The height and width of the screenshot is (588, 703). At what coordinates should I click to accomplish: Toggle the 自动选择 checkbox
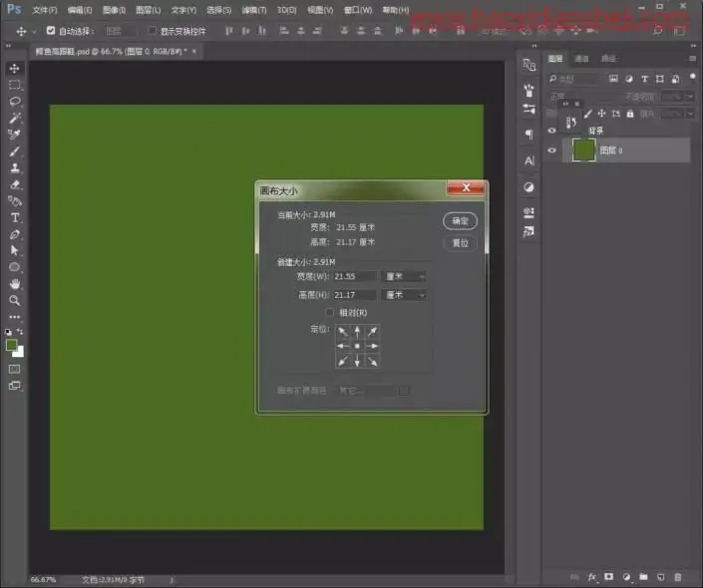pos(51,31)
